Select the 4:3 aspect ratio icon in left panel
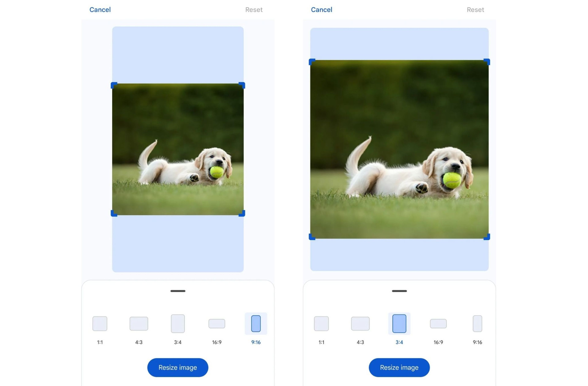The width and height of the screenshot is (588, 386). (139, 323)
